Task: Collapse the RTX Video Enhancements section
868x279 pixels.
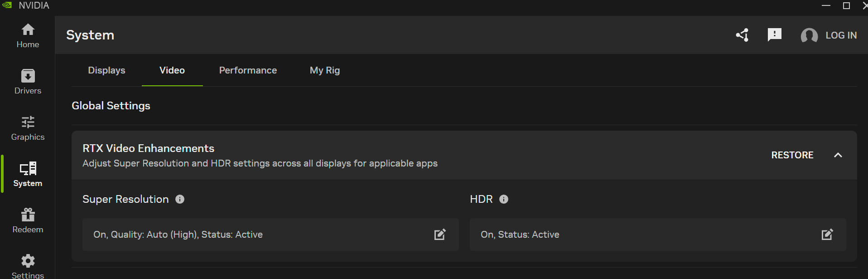Action: [838, 155]
